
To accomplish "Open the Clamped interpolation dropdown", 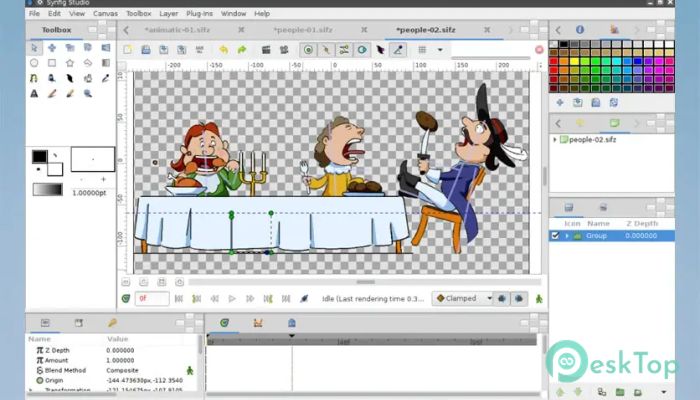I will (463, 299).
